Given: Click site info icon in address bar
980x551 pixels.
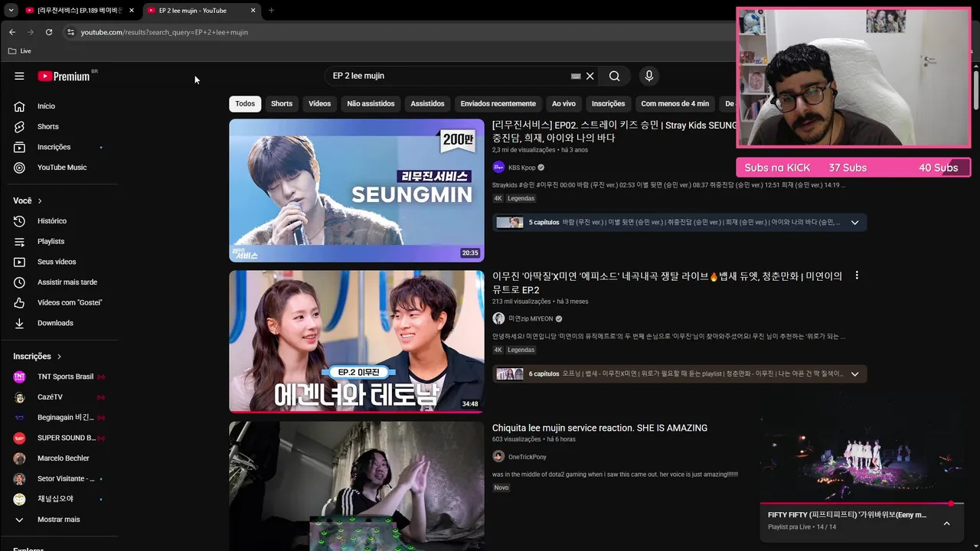Looking at the screenshot, I should (x=70, y=32).
